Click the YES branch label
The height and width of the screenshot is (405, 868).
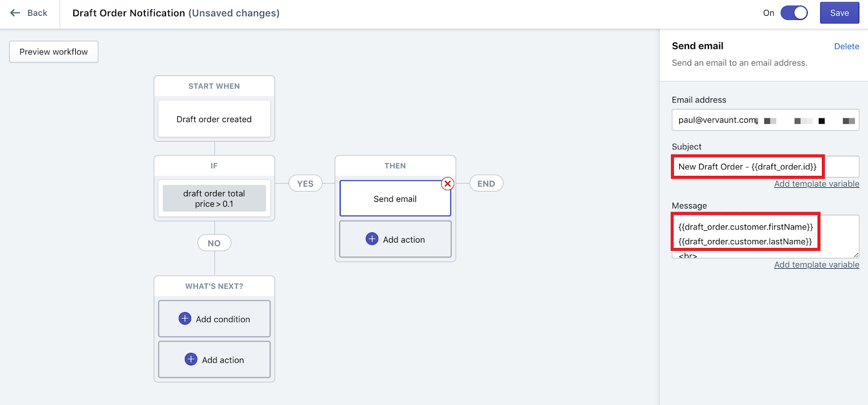(x=305, y=183)
